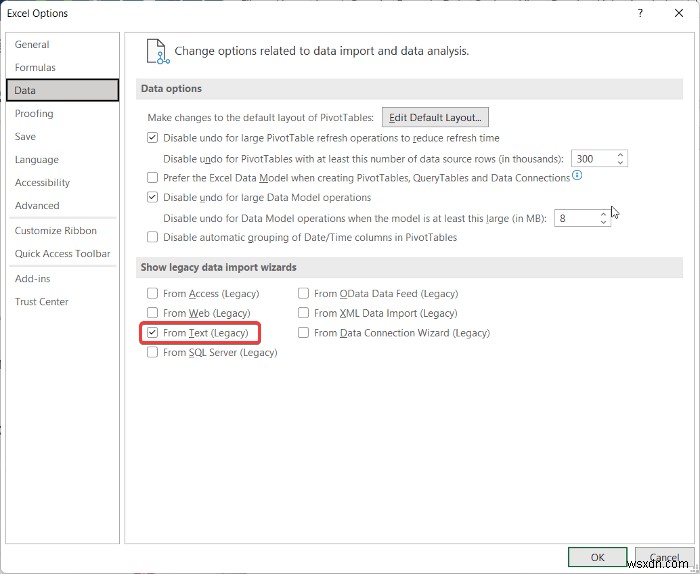Close the Excel Options dialog
The width and height of the screenshot is (700, 574).
pos(679,13)
